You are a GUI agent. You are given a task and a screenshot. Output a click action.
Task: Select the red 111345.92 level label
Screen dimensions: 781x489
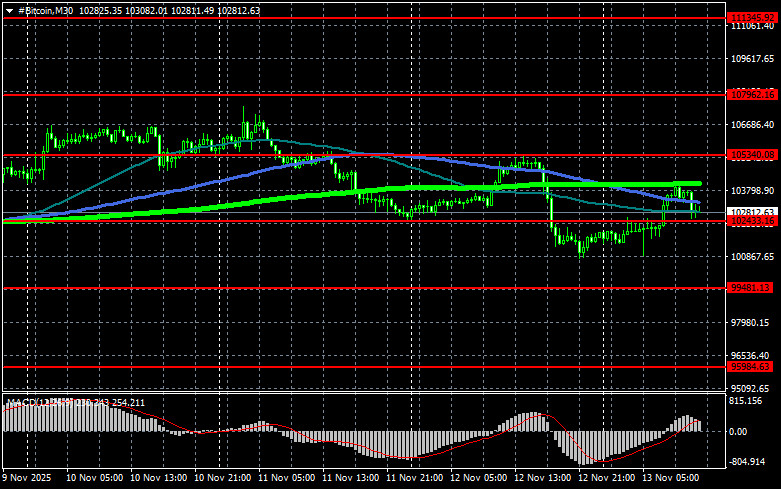(x=752, y=18)
